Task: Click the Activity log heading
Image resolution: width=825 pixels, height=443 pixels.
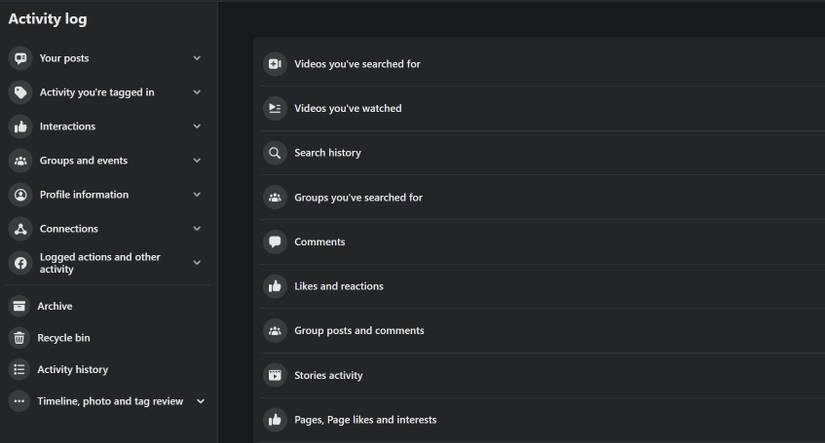Action: tap(48, 19)
